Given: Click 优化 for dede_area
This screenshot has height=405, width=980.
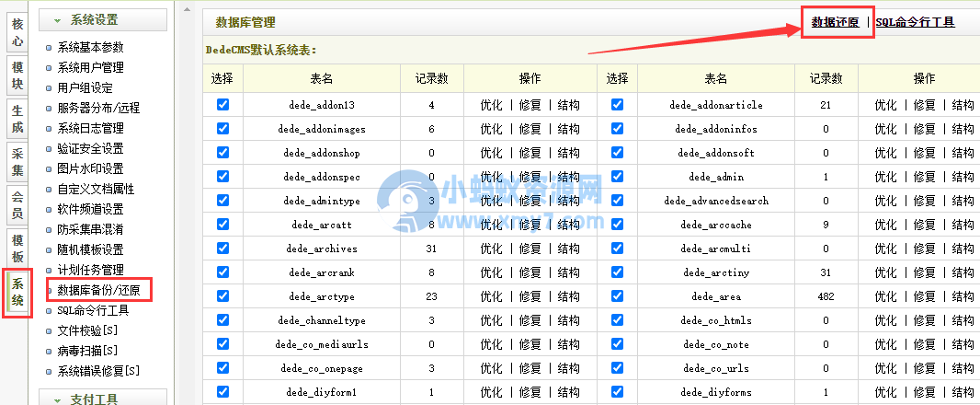Looking at the screenshot, I should [885, 296].
